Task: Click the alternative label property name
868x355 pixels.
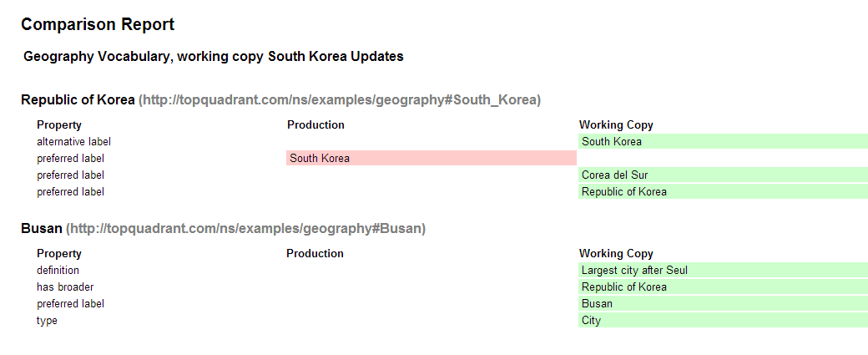Action: (73, 142)
